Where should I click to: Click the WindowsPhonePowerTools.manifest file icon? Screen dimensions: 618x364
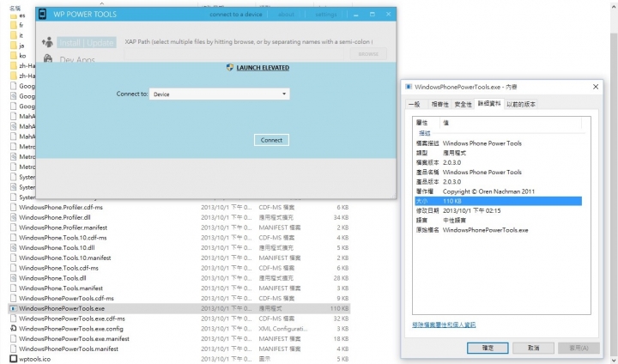(x=14, y=349)
